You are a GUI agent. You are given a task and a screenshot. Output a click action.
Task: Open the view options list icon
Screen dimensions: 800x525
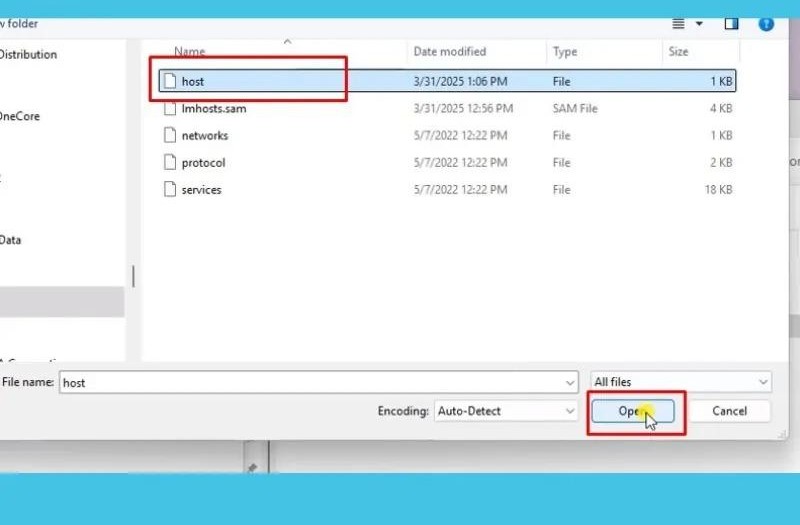pyautogui.click(x=678, y=24)
